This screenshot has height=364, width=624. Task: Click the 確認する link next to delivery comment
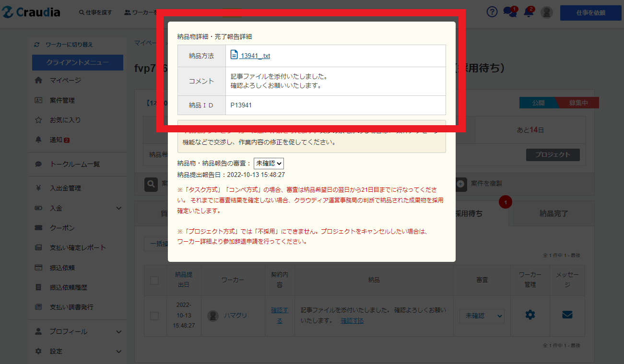coord(352,320)
